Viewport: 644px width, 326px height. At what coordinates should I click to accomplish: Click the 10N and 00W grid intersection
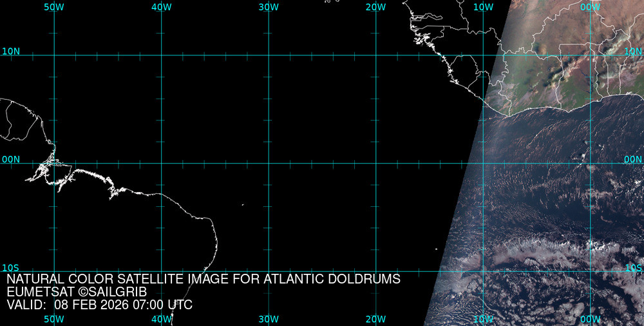click(x=590, y=55)
